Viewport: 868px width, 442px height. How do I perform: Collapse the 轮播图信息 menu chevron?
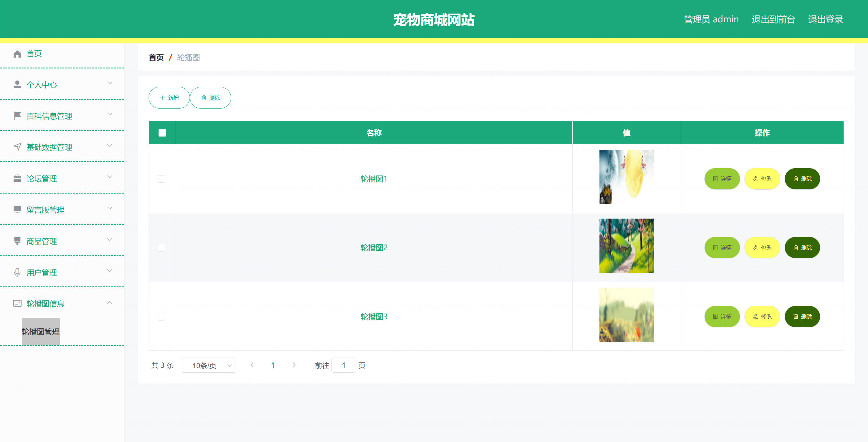(x=109, y=303)
